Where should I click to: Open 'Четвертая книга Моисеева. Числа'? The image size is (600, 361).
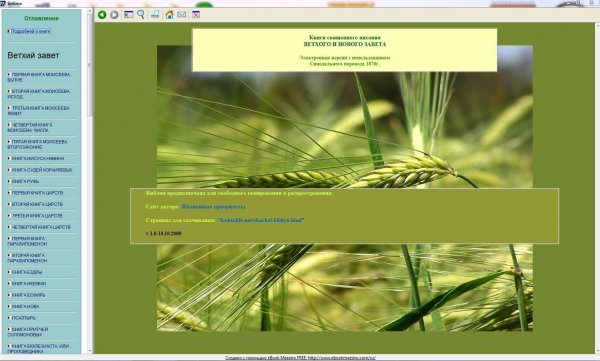(x=30, y=127)
